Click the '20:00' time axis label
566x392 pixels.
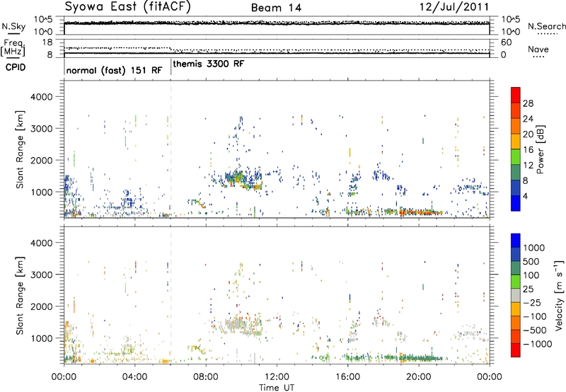pyautogui.click(x=419, y=377)
